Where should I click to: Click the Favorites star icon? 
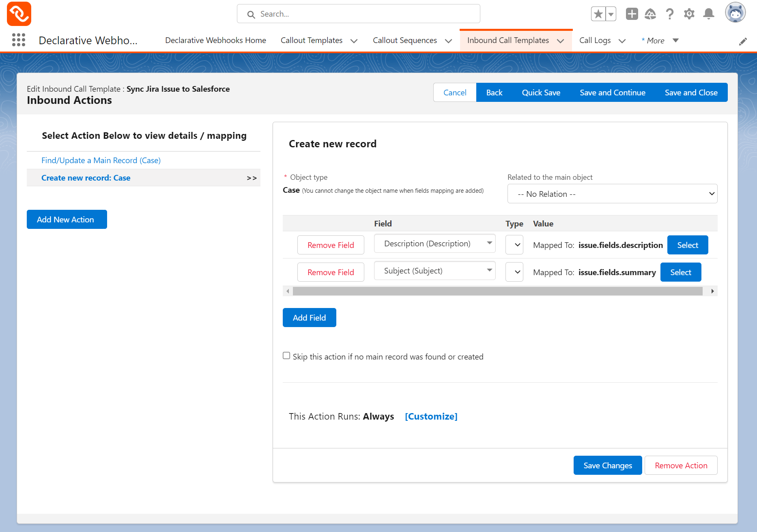click(x=598, y=14)
